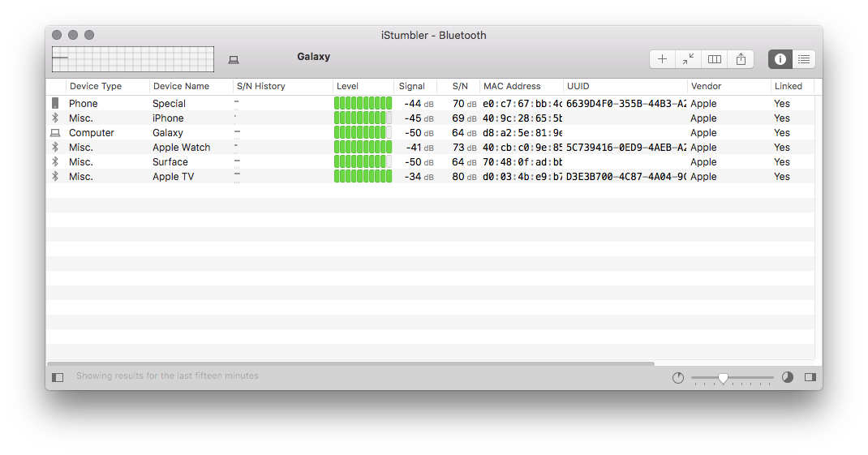The width and height of the screenshot is (868, 455).
Task: Click the 80 dB S/N value
Action: [464, 177]
